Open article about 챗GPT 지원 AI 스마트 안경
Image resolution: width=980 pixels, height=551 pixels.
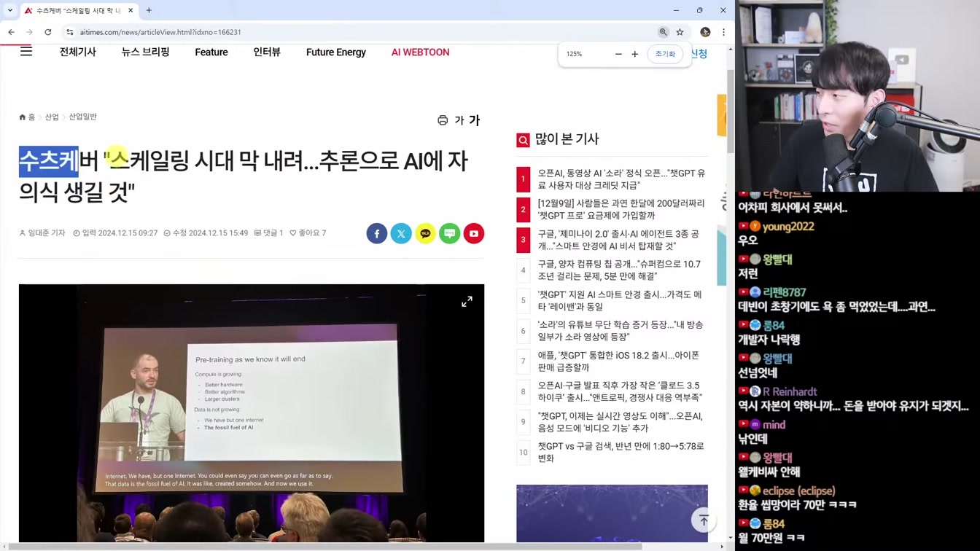620,300
